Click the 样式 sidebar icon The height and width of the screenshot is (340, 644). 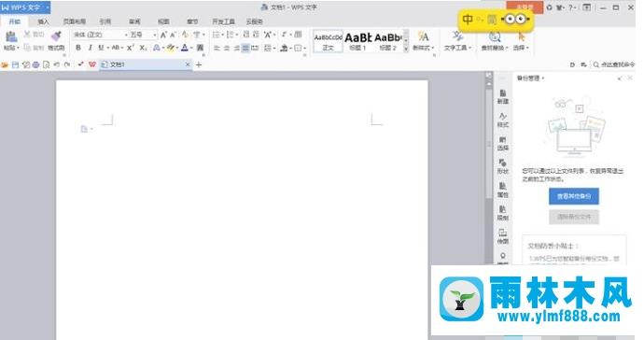click(x=503, y=120)
